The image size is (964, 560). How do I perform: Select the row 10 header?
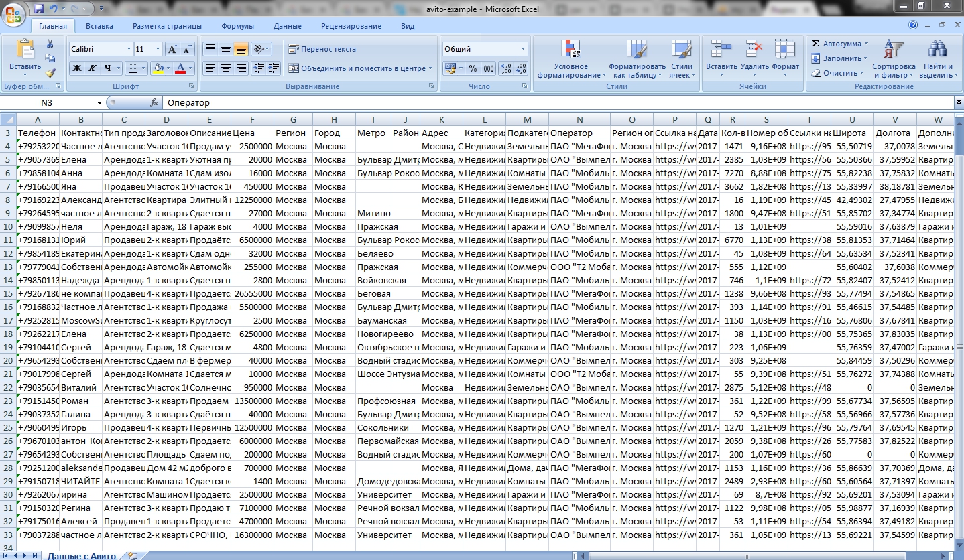click(x=8, y=226)
